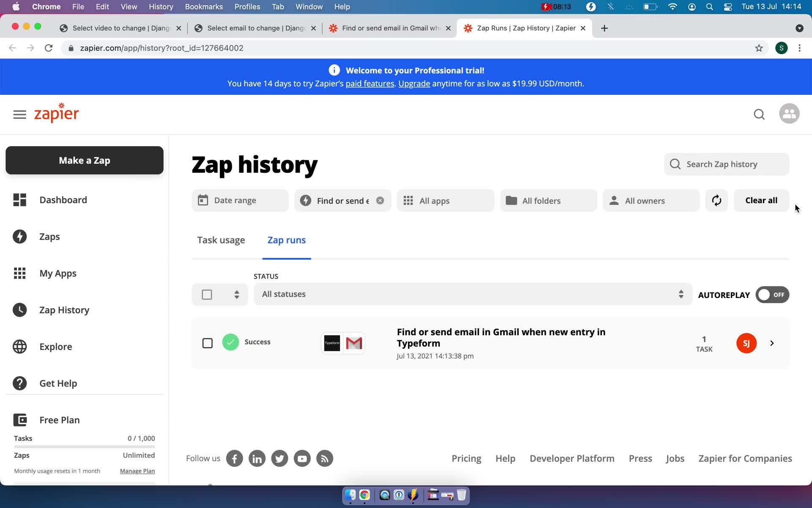Open Zap History section

click(64, 309)
